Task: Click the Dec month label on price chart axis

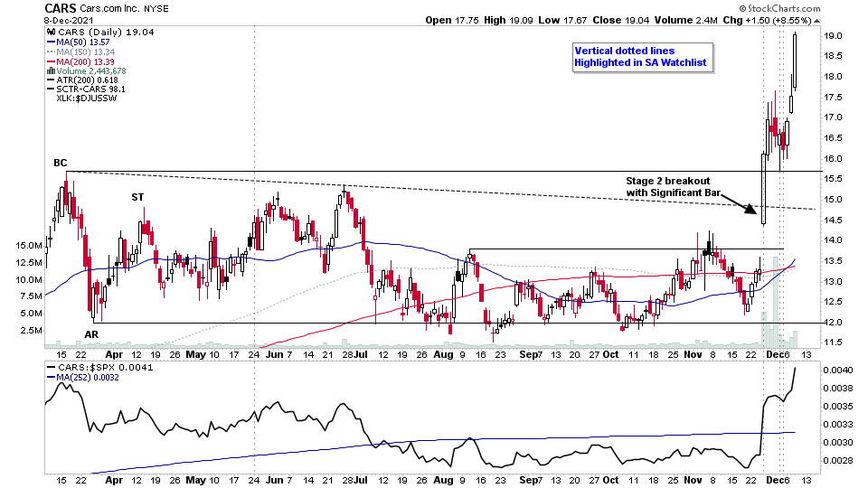Action: click(775, 354)
